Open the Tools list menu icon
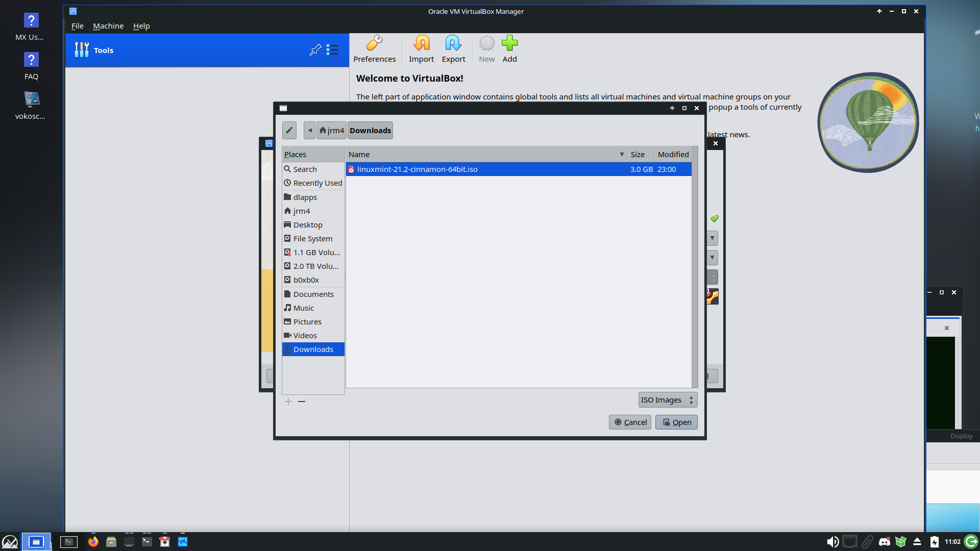 333,50
